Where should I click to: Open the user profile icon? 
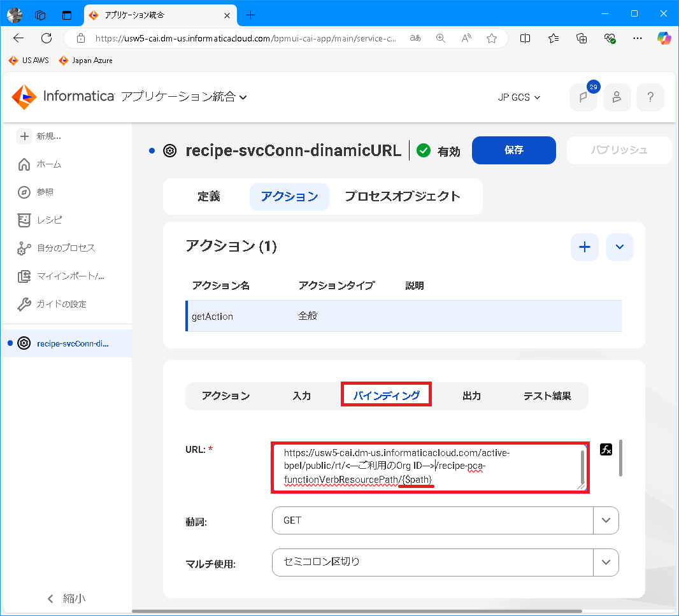tap(617, 97)
